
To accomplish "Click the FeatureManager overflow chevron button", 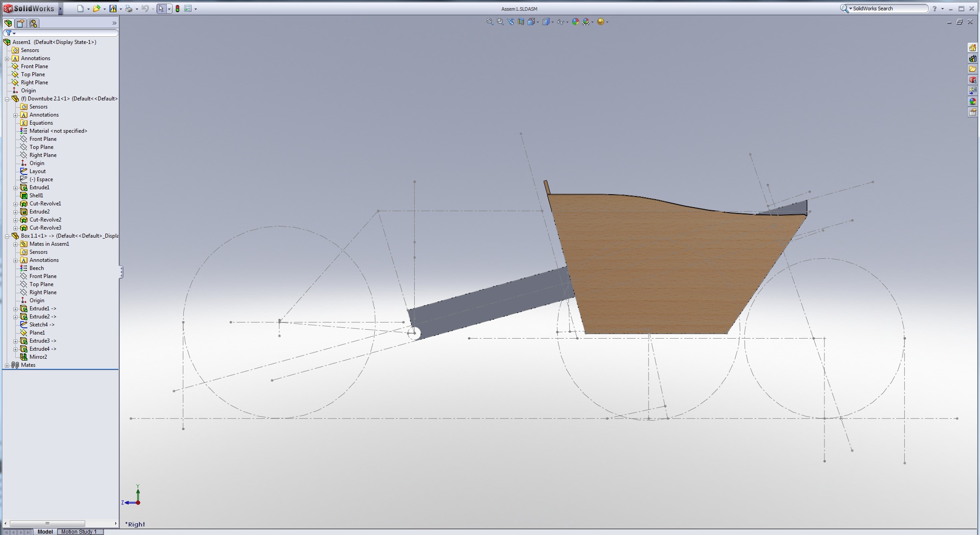I will pos(115,23).
